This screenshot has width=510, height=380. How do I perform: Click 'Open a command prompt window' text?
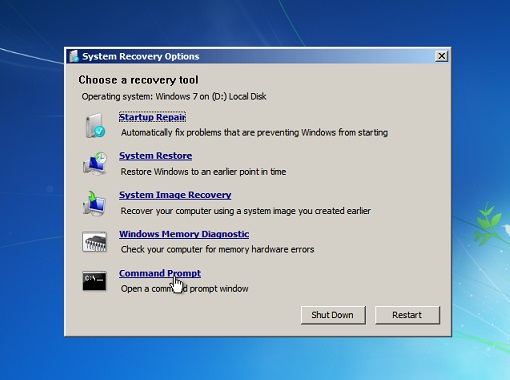[184, 289]
